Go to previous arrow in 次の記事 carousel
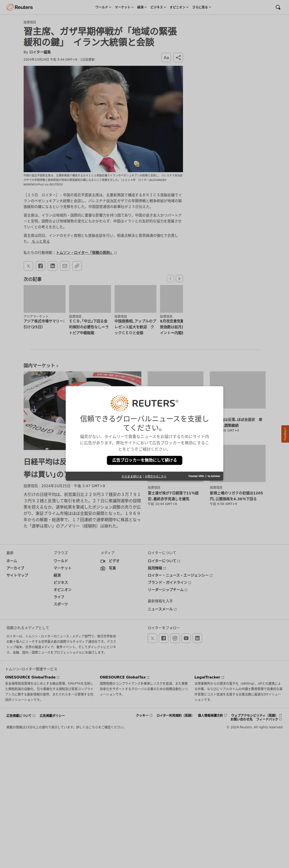Viewport: 289px width, 868px height. pos(171,278)
